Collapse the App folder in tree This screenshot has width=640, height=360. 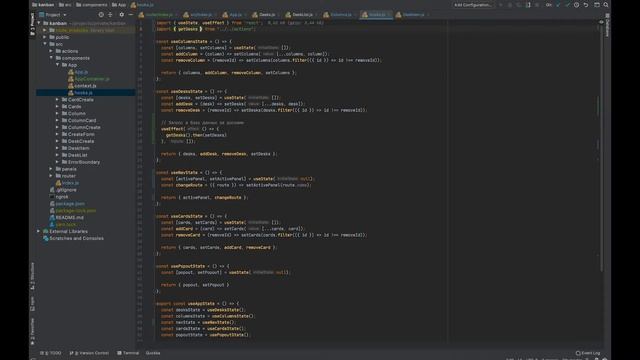[x=58, y=65]
